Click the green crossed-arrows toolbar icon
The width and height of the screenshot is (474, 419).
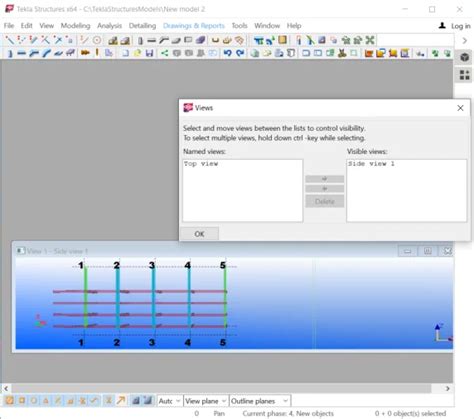pyautogui.click(x=370, y=40)
